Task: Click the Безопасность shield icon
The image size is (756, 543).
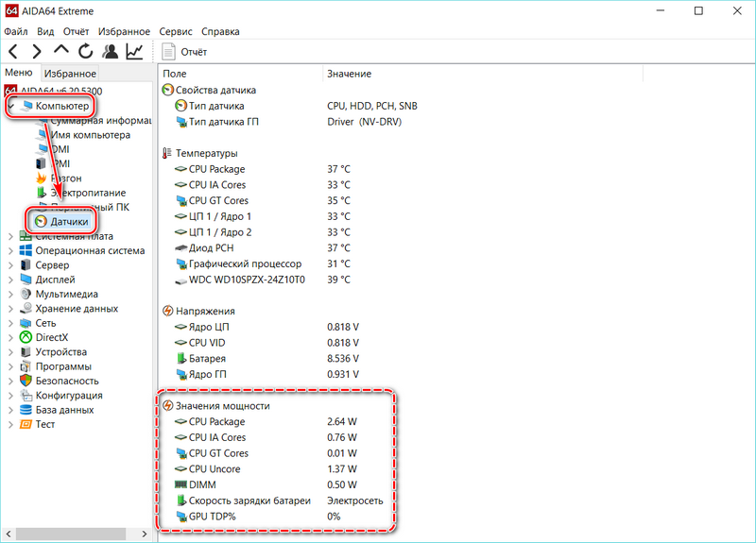Action: pyautogui.click(x=26, y=381)
